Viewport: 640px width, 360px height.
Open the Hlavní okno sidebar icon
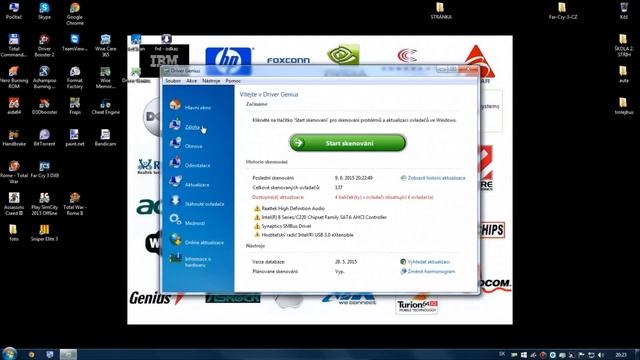(x=175, y=105)
